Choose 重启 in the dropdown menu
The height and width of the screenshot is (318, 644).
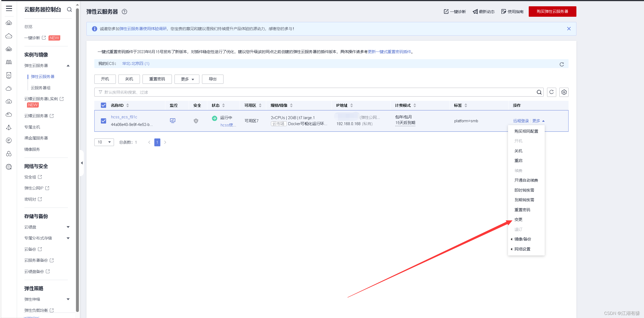(518, 160)
